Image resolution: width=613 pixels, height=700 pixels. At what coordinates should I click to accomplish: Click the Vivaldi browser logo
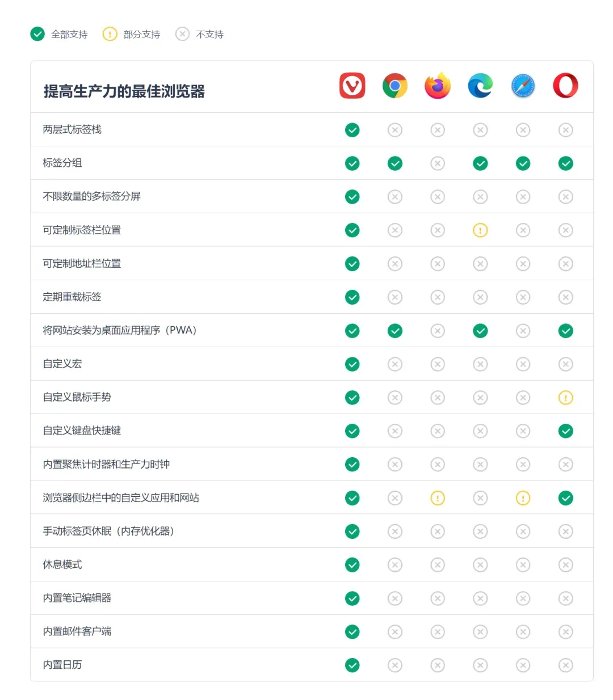coord(352,86)
